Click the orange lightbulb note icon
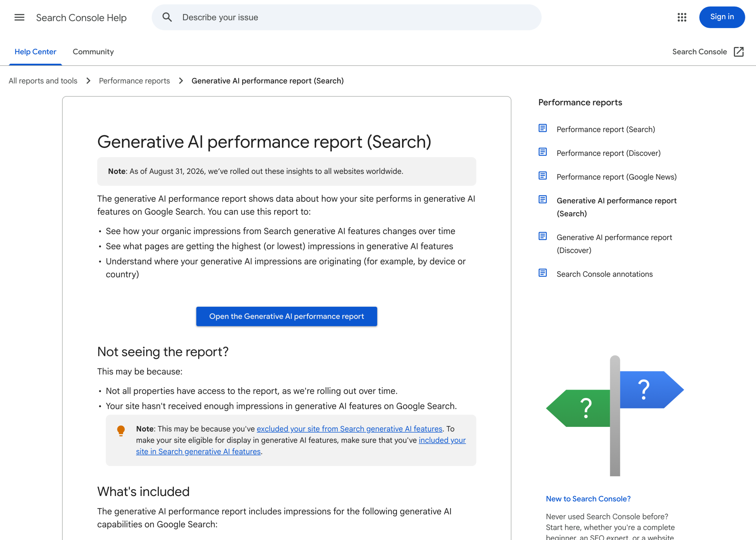The image size is (756, 540). point(121,430)
